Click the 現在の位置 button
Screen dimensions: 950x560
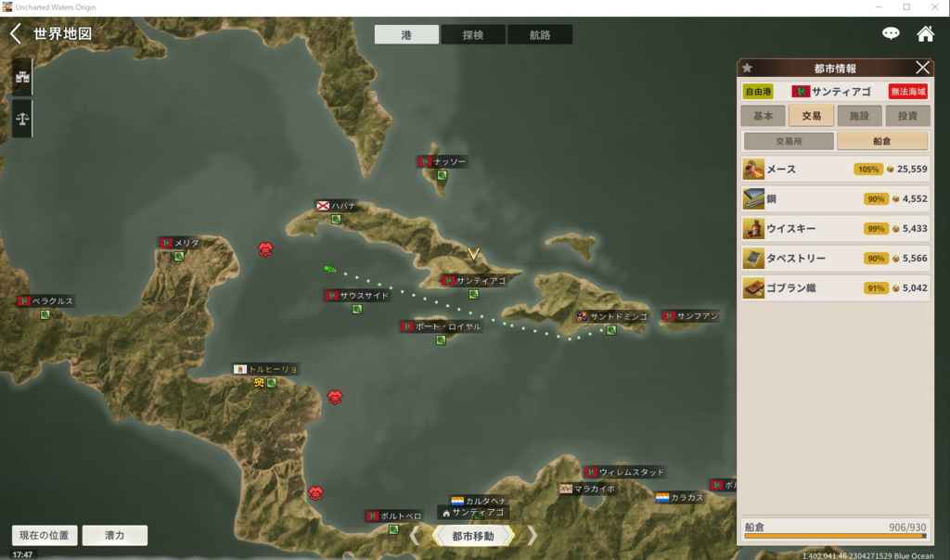click(45, 535)
